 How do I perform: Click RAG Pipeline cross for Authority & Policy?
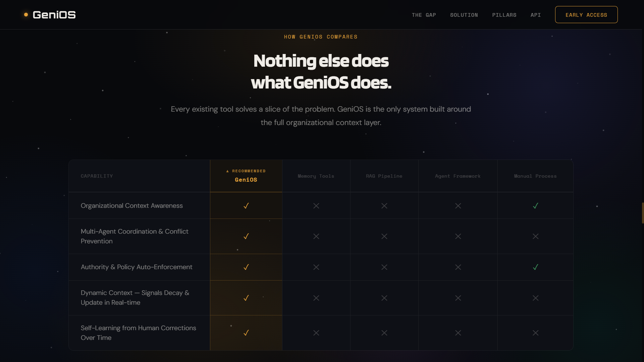[384, 267]
